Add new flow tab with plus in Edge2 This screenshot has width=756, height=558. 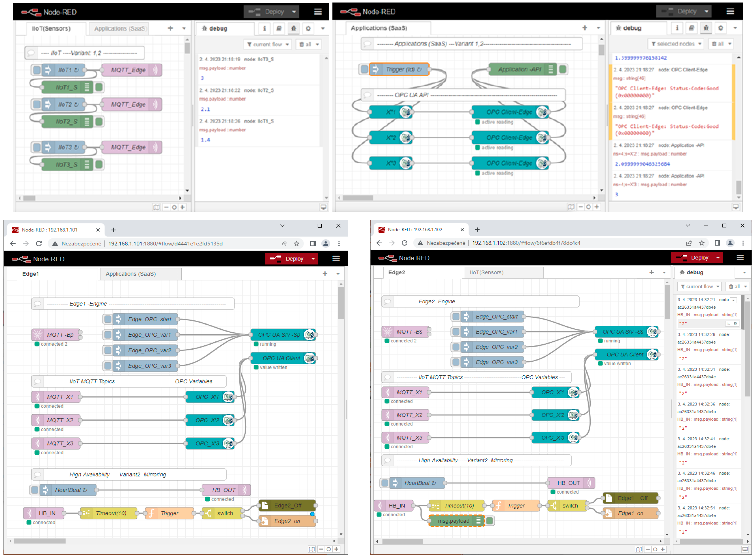[651, 273]
